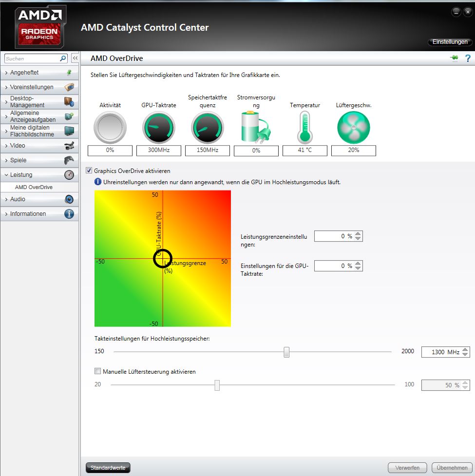Click the Informationen info icon

click(69, 214)
